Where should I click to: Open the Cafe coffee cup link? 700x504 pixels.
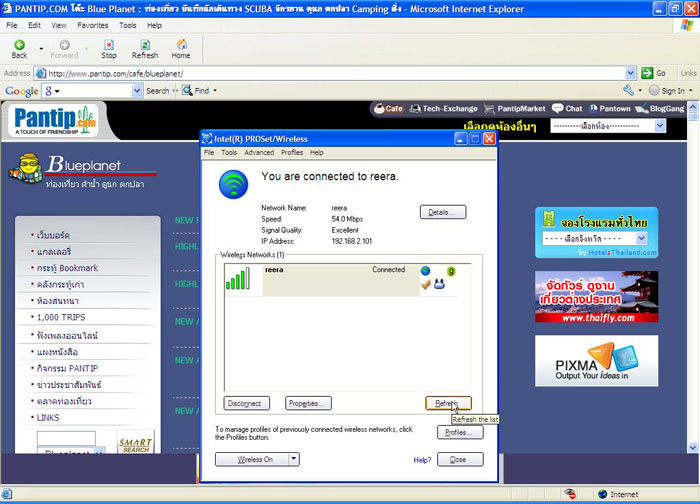click(388, 108)
